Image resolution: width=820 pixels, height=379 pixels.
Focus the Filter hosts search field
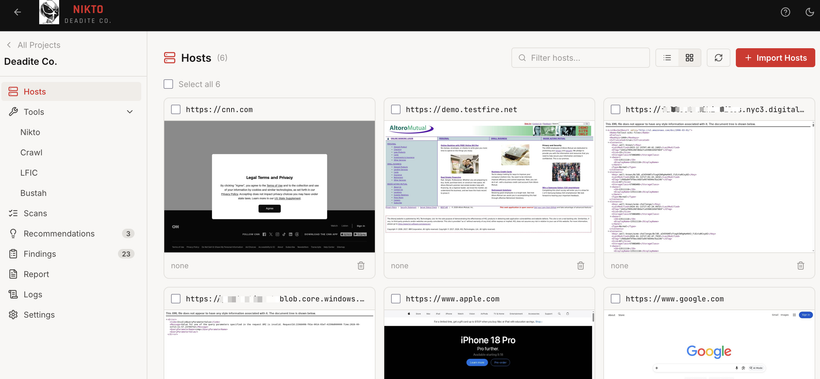[580, 58]
